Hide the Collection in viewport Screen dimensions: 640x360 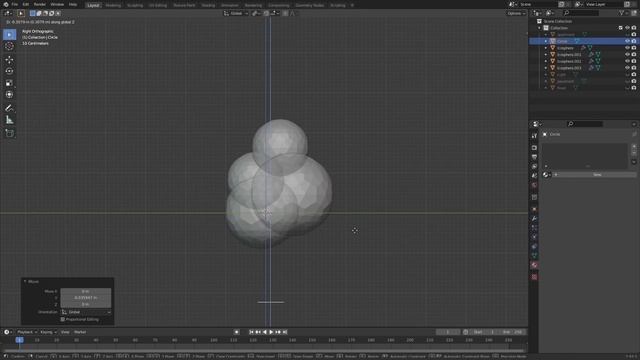coord(627,28)
